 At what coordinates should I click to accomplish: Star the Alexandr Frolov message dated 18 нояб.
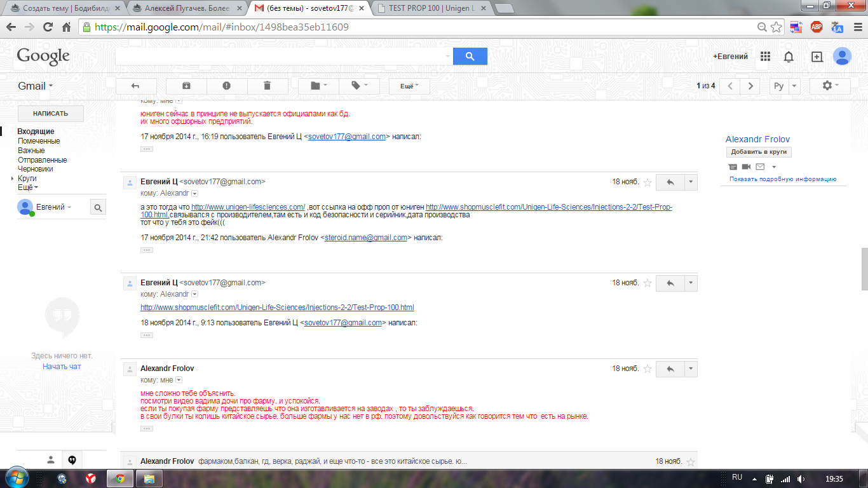point(648,369)
